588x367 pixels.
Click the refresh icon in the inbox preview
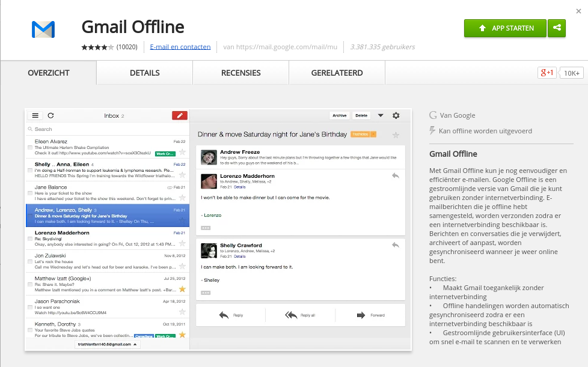click(x=51, y=116)
